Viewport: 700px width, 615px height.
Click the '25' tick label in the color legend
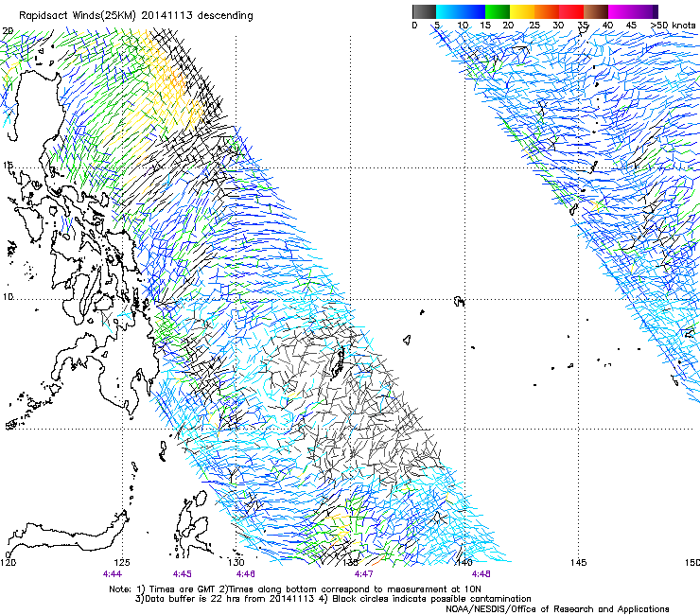coord(534,26)
